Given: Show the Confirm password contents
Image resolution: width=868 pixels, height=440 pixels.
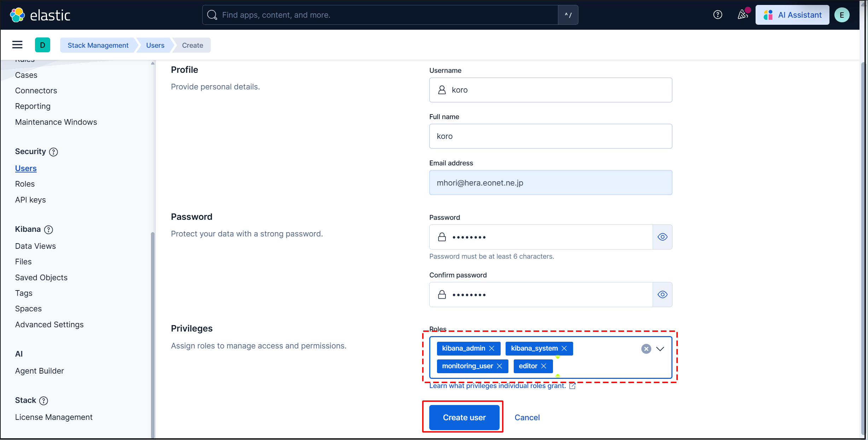Looking at the screenshot, I should click(x=662, y=295).
